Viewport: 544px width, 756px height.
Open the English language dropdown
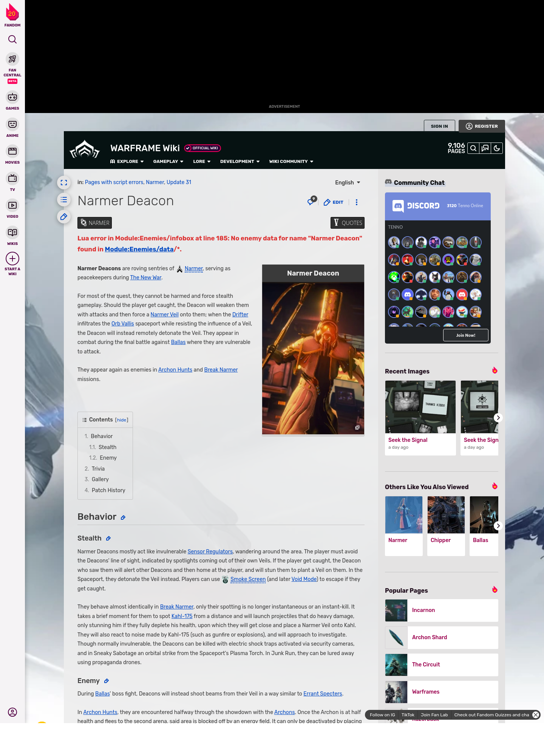[x=348, y=183]
